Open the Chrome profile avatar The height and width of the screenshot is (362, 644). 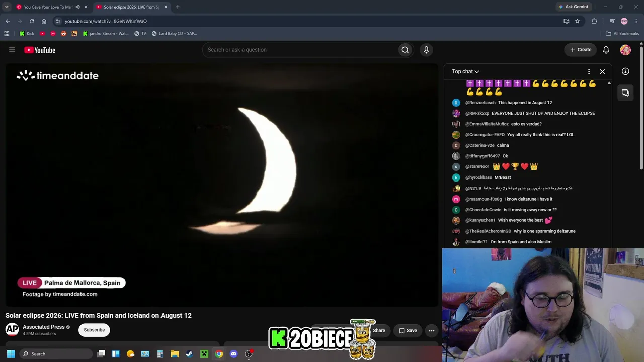click(x=624, y=21)
